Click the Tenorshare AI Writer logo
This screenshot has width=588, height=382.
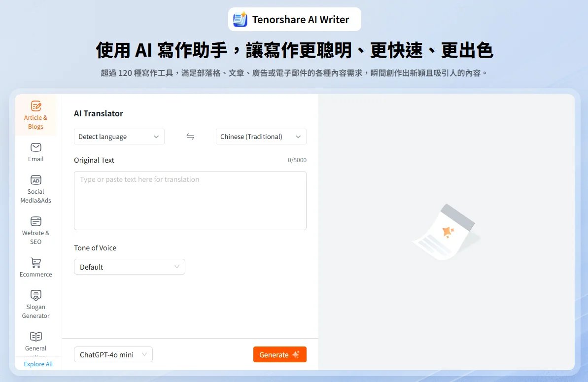[x=294, y=19]
